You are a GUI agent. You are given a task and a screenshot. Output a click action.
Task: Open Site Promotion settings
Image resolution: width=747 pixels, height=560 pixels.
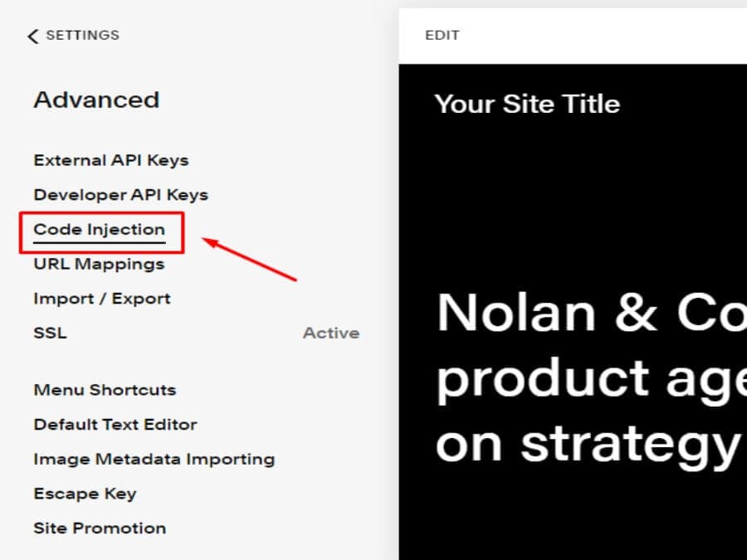tap(100, 528)
